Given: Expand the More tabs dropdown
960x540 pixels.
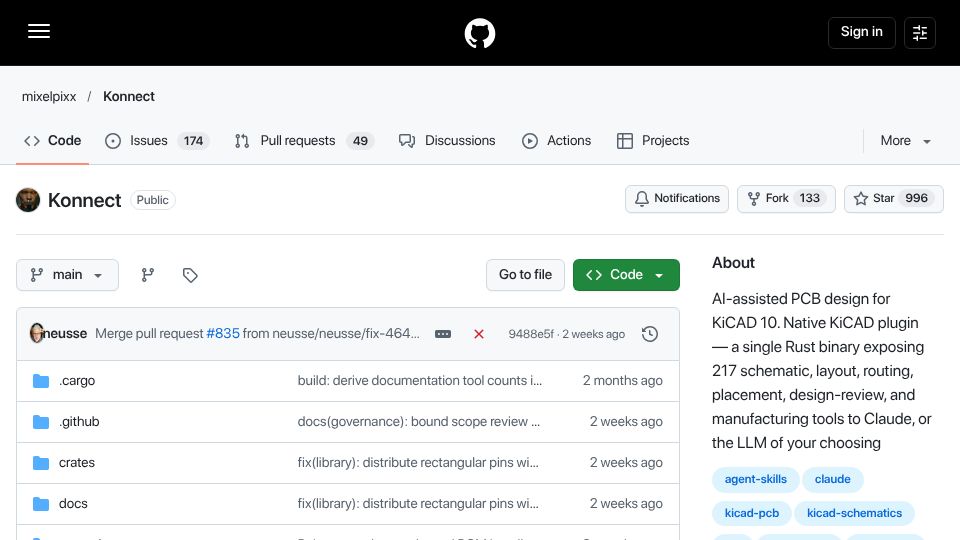Looking at the screenshot, I should click(x=906, y=141).
